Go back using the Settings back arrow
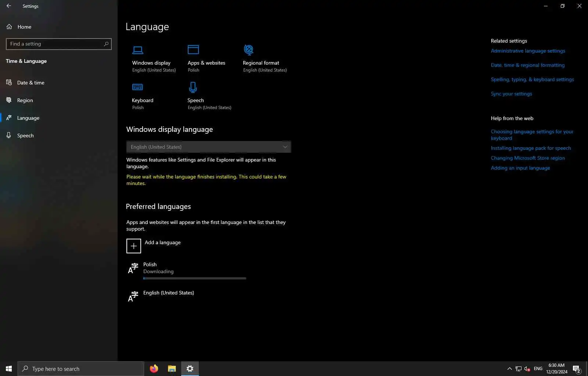Screen dimensions: 588x376 click(x=9, y=6)
